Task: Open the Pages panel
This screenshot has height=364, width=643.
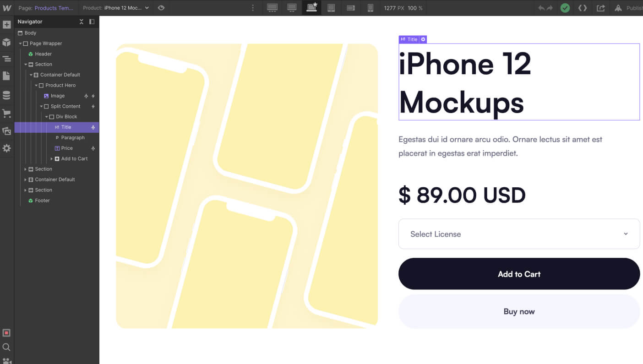Action: point(7,76)
